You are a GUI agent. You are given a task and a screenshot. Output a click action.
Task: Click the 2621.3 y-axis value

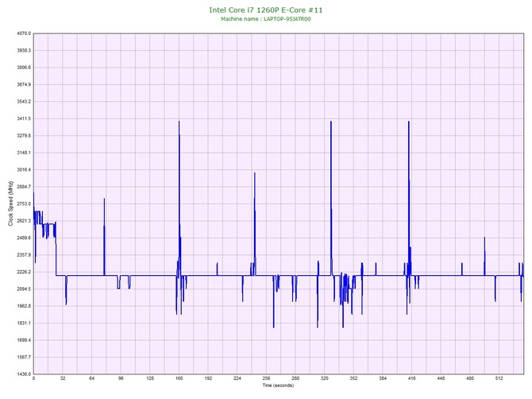[24, 221]
